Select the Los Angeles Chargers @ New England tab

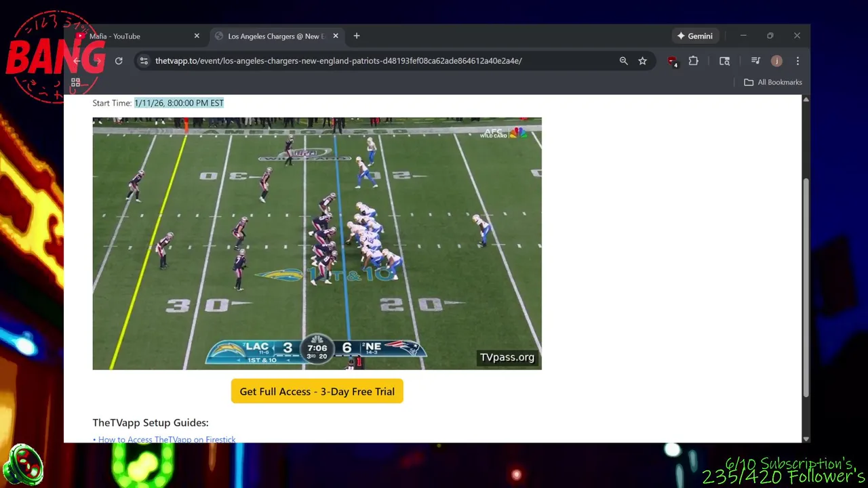(276, 36)
